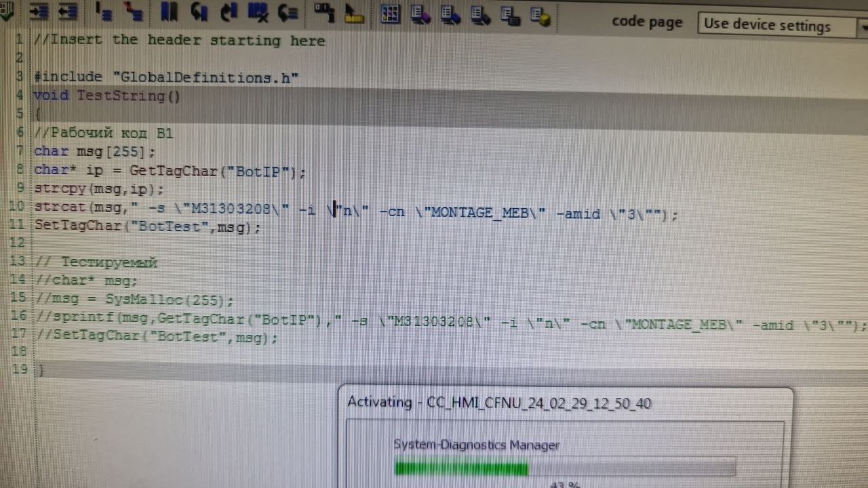Click 'System-Diagnostics Manager' text in dialog
Image resolution: width=868 pixels, height=488 pixels.
pos(477,445)
